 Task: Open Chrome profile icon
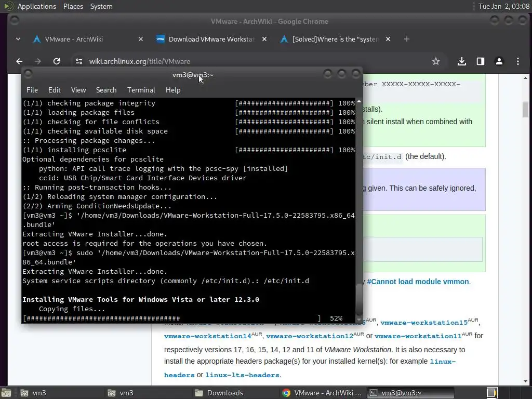click(499, 61)
